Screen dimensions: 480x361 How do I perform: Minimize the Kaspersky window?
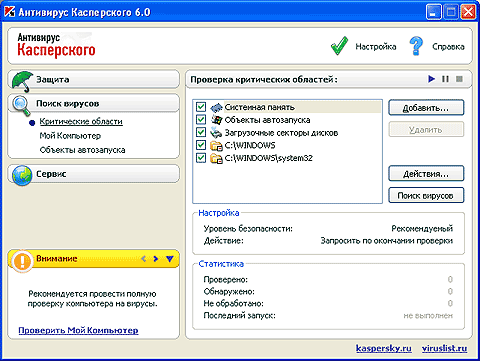433,12
